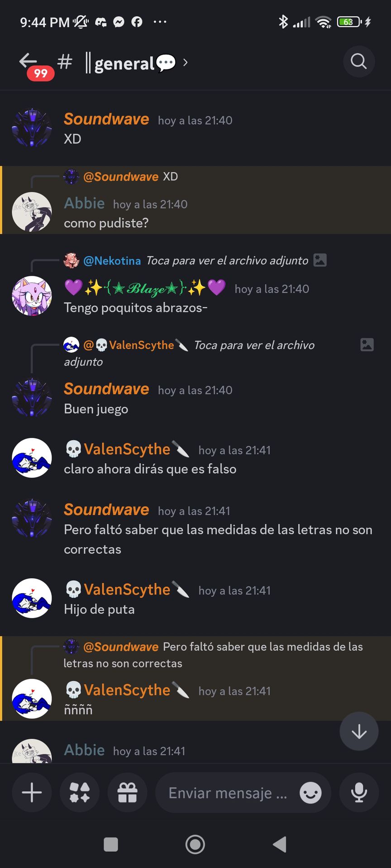Tap Android home circle navigation button
391x868 pixels.
click(195, 844)
